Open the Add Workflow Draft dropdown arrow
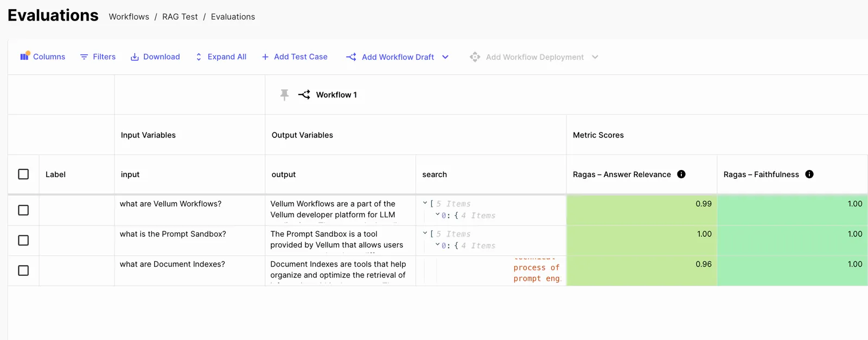 coord(445,57)
